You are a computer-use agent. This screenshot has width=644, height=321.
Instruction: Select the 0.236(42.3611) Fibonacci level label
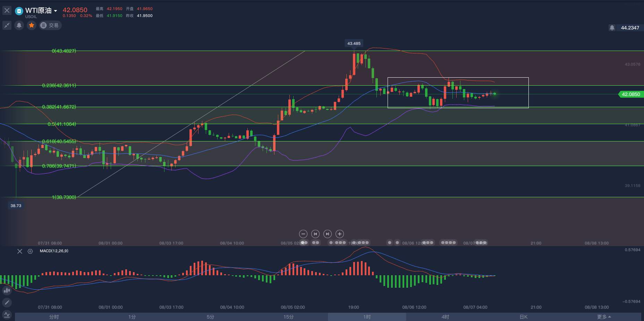[59, 86]
